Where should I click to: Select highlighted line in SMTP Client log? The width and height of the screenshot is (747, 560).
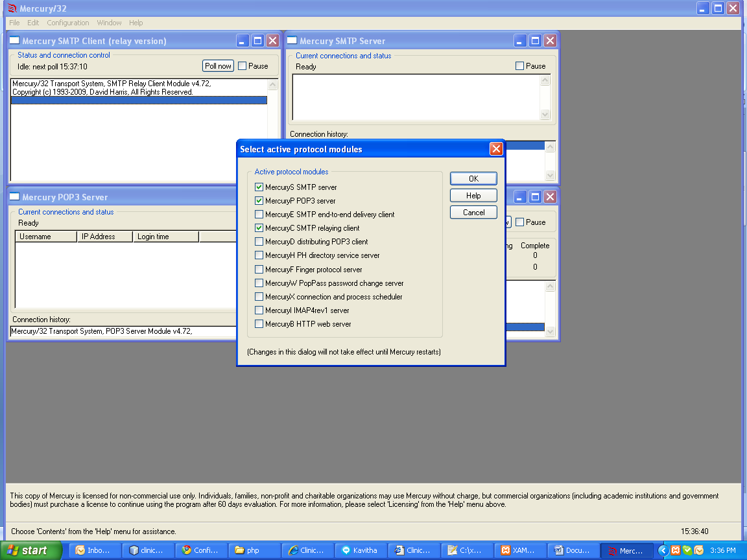coord(139,100)
